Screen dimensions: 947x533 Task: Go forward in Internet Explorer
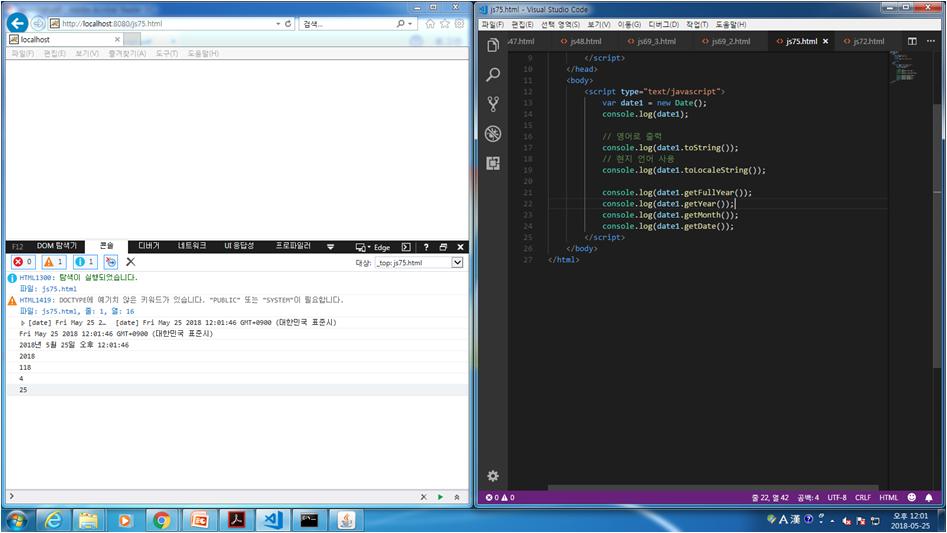[38, 24]
